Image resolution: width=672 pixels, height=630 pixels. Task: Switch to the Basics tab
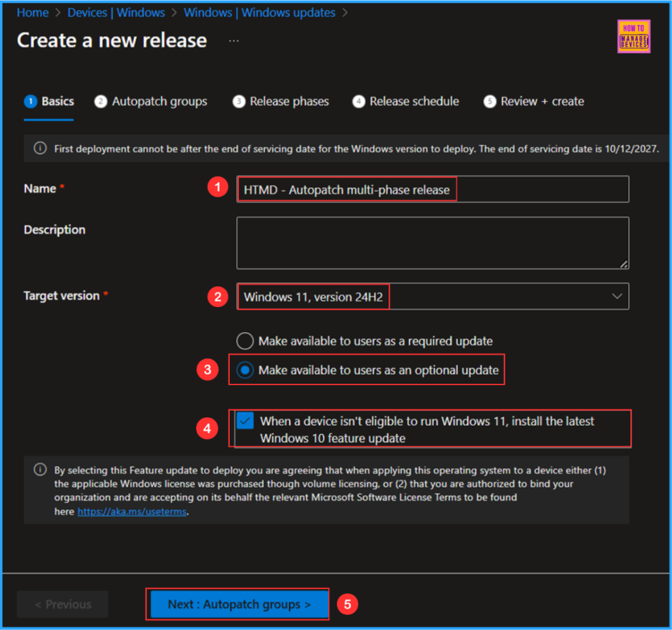point(49,102)
